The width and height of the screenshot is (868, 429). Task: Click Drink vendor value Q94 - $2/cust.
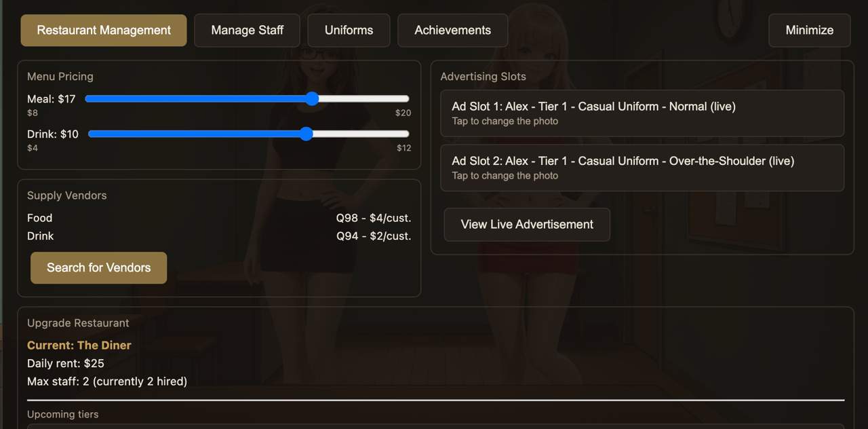coord(374,236)
